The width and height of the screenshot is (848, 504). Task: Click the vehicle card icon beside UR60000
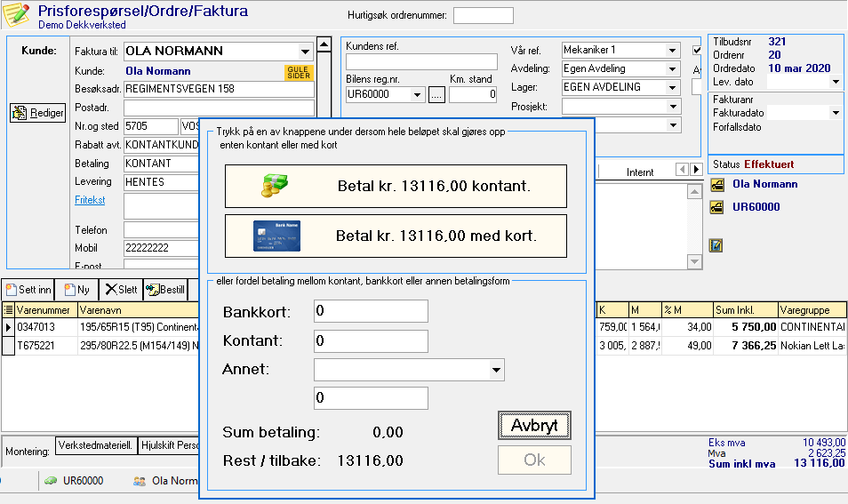[717, 207]
